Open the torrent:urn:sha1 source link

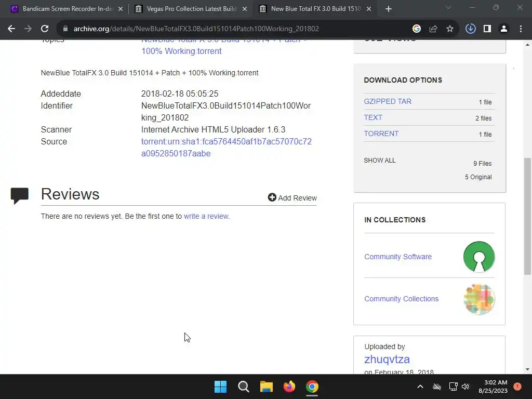(x=227, y=148)
